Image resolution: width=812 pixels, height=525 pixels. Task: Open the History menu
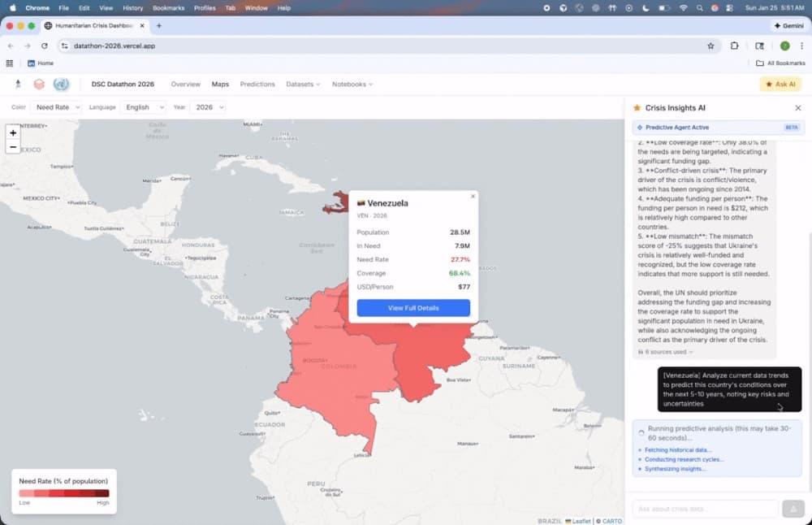[132, 8]
